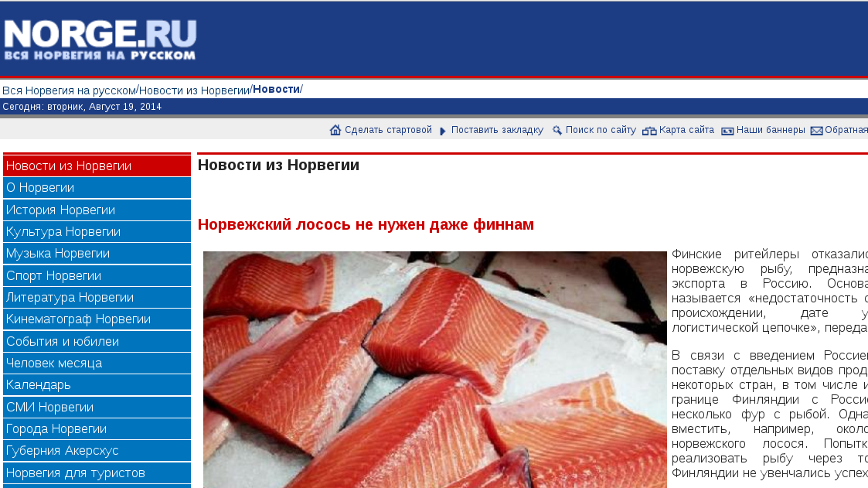Viewport: 868px width, 488px height.
Task: Click the banner icon near Наши баннеры
Action: point(727,131)
